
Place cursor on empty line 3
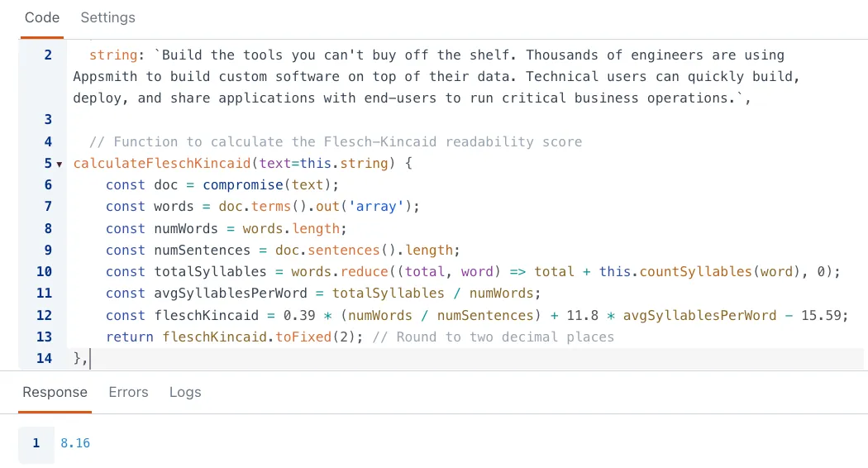[x=248, y=120]
